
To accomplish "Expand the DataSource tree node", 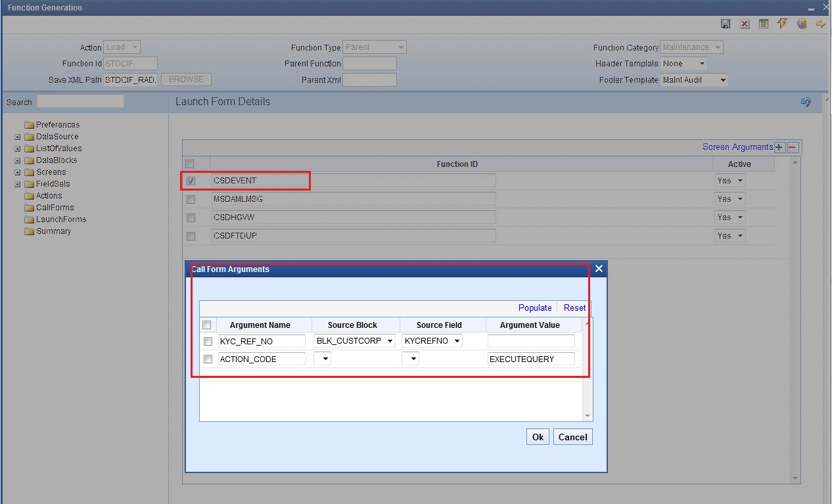I will point(18,137).
